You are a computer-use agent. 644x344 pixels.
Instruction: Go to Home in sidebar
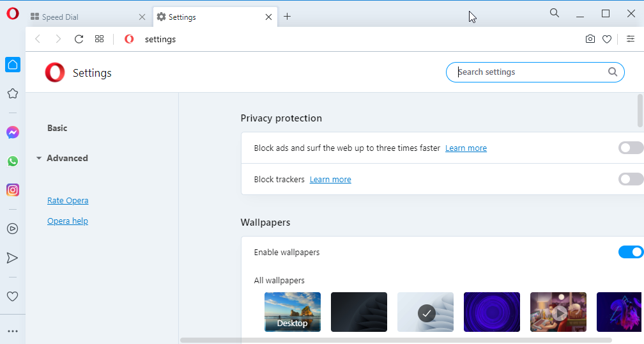(13, 65)
